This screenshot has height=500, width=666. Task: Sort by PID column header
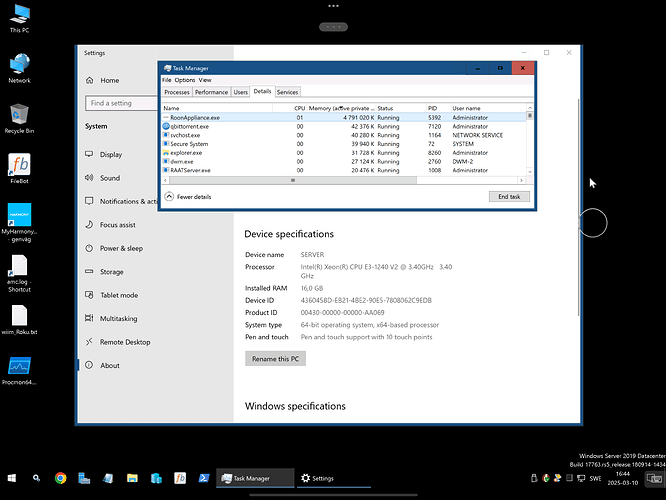pos(438,108)
